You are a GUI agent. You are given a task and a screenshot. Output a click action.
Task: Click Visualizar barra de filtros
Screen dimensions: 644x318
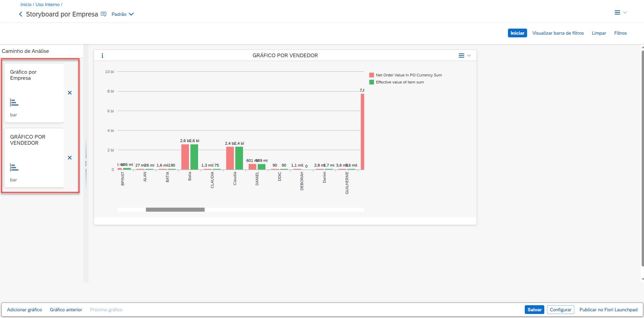(558, 33)
